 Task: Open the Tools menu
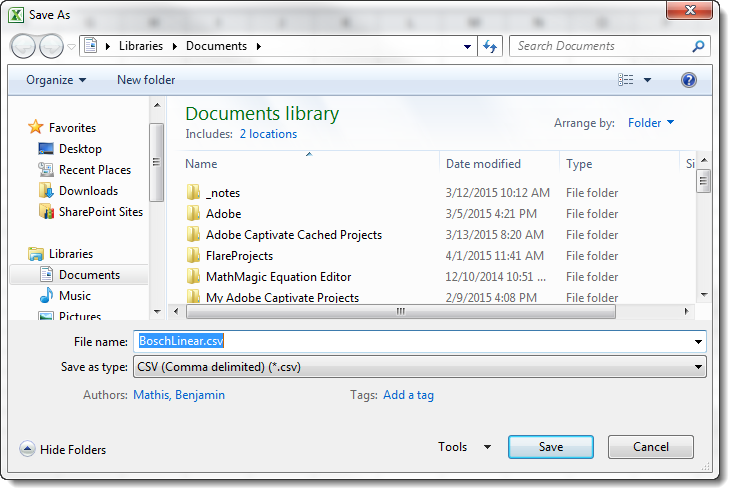(465, 447)
